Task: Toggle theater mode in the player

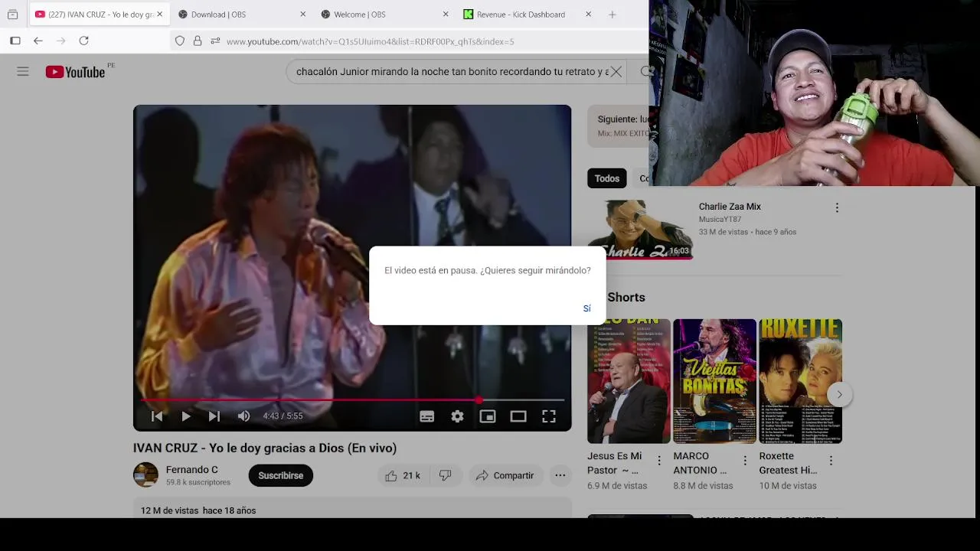Action: [518, 416]
